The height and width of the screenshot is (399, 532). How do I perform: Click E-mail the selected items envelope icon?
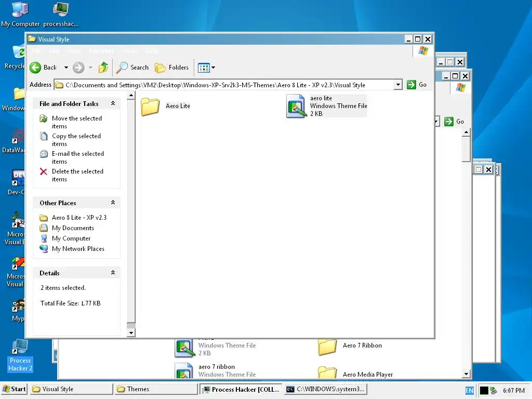44,154
